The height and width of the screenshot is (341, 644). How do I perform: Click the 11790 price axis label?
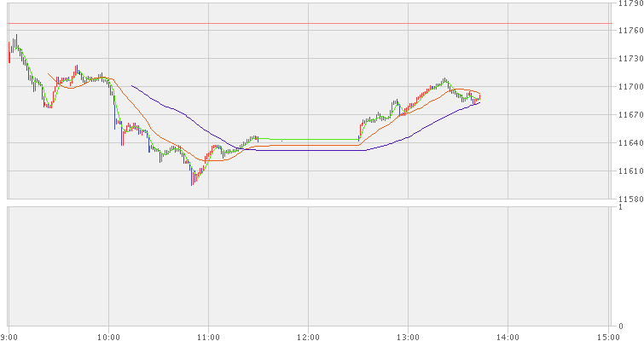click(x=629, y=4)
